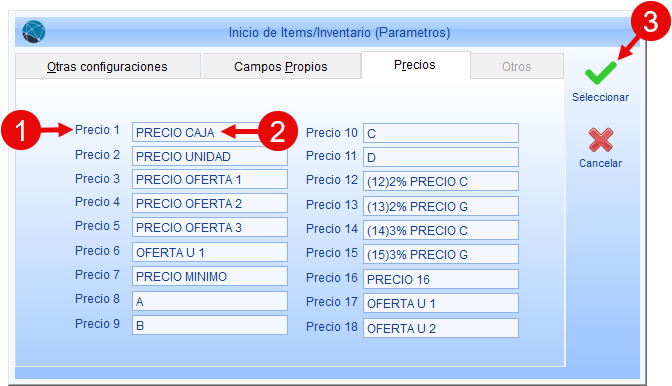
Task: Click the Precio 9 field with value B
Action: point(210,326)
